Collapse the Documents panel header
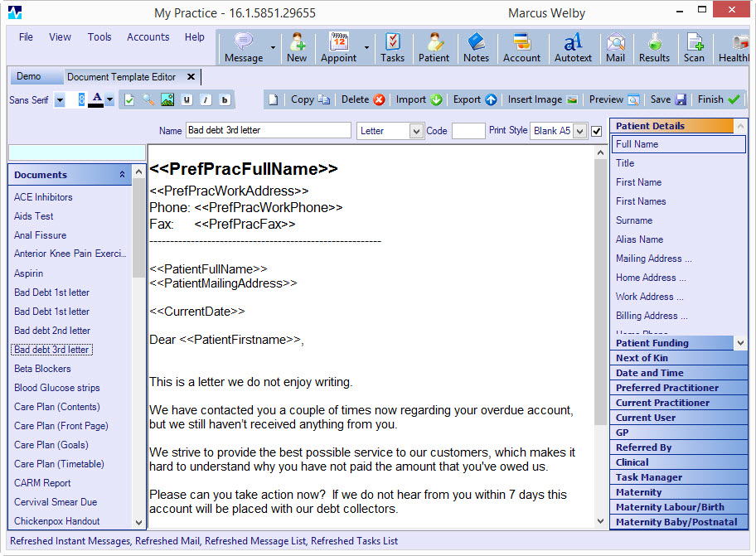This screenshot has width=756, height=556. tap(122, 174)
